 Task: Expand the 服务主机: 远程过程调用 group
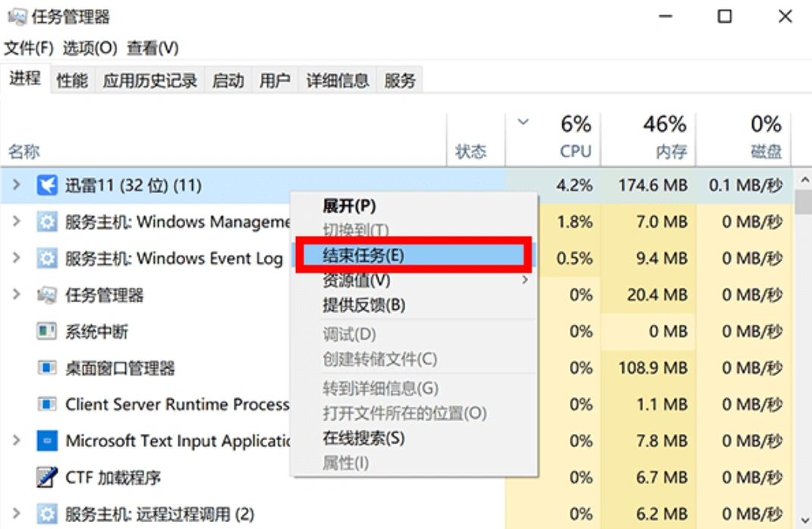[16, 514]
